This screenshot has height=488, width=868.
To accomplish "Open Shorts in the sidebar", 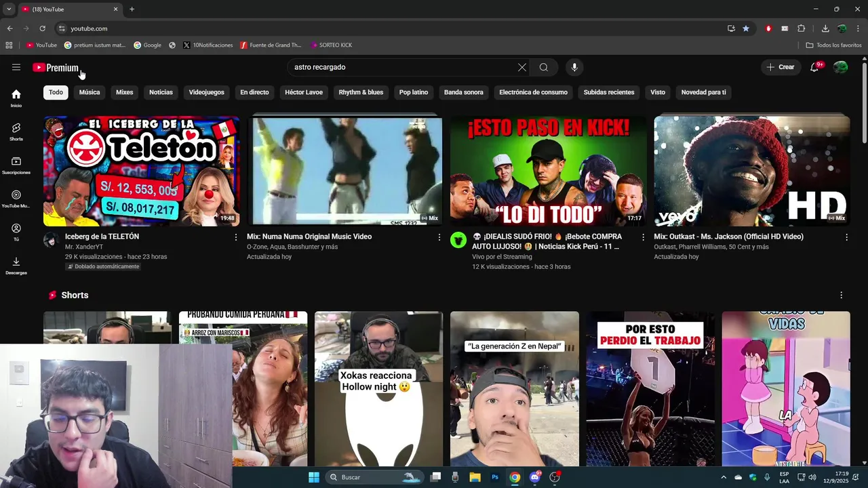I will pyautogui.click(x=16, y=131).
